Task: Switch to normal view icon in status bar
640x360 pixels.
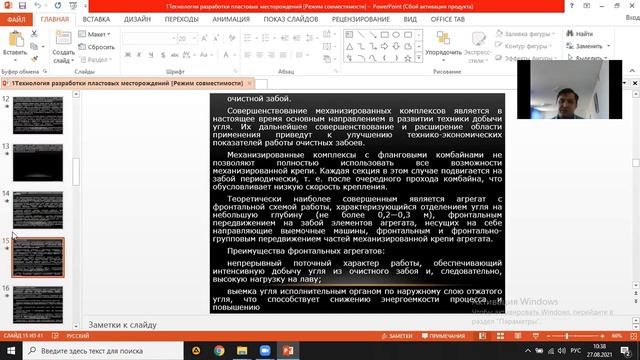Action: coord(482,336)
